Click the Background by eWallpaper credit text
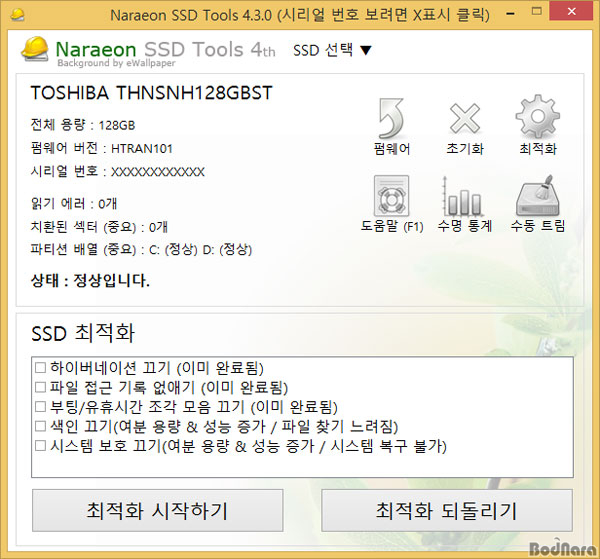 pyautogui.click(x=116, y=63)
